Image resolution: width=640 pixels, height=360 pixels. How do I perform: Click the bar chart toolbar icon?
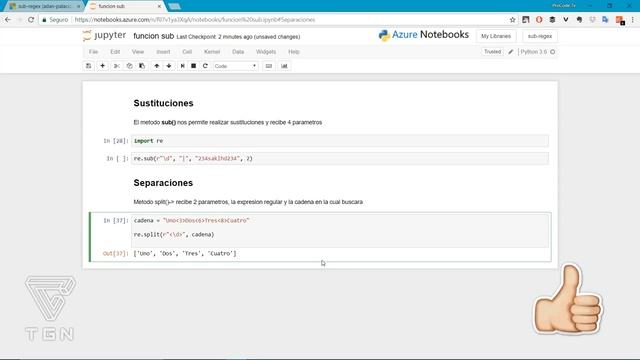point(284,66)
